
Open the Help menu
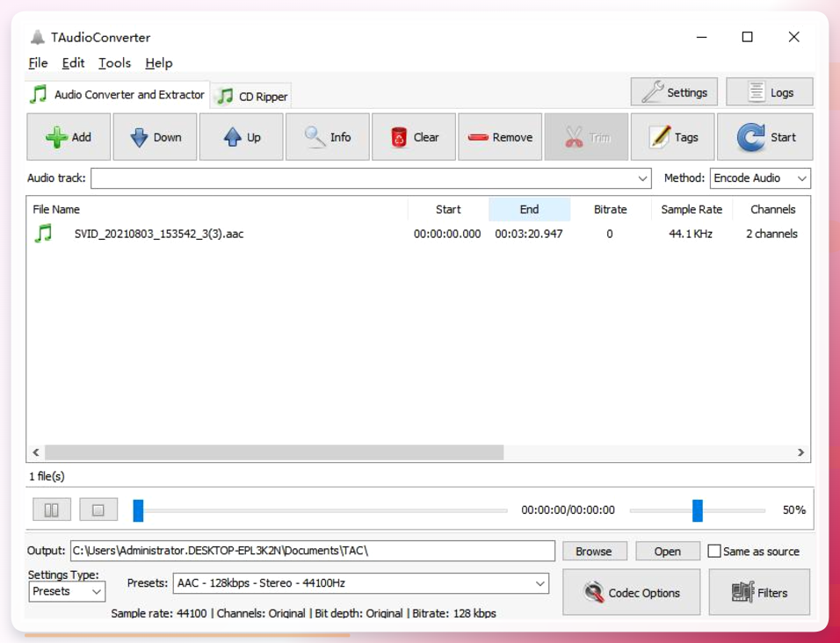click(158, 63)
